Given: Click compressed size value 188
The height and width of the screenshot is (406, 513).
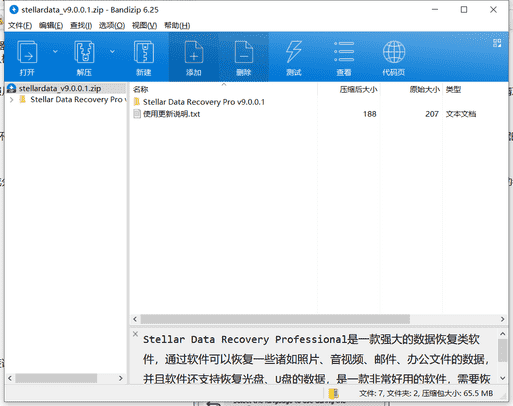Looking at the screenshot, I should (370, 114).
